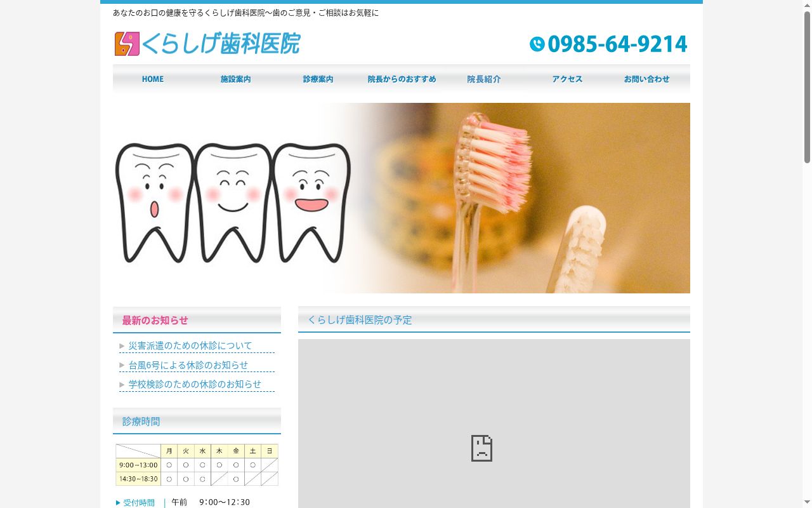Click the blue triangle before 受付時間

[x=118, y=503]
